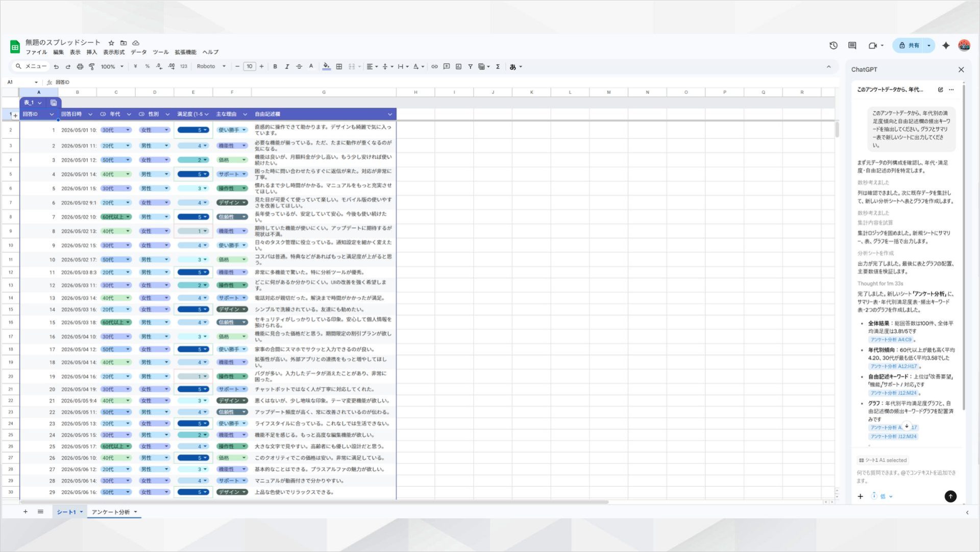This screenshot has width=980, height=552.
Task: Open the text color picker
Action: pos(311,66)
